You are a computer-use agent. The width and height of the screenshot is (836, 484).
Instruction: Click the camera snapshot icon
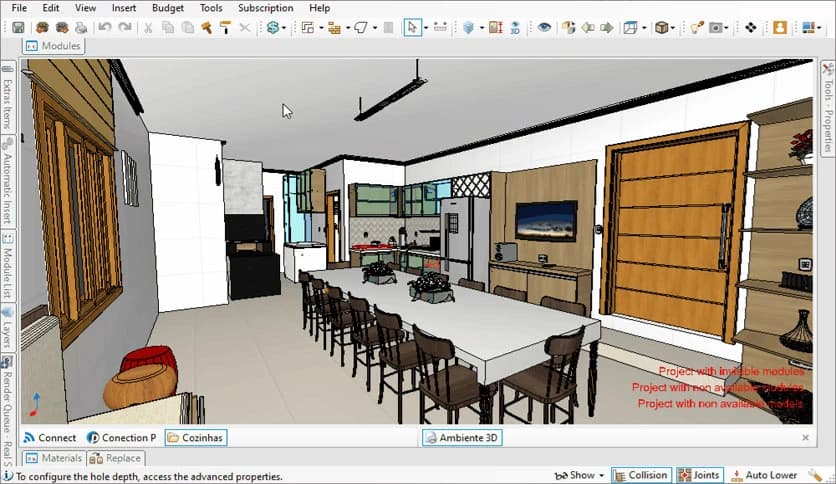click(716, 28)
